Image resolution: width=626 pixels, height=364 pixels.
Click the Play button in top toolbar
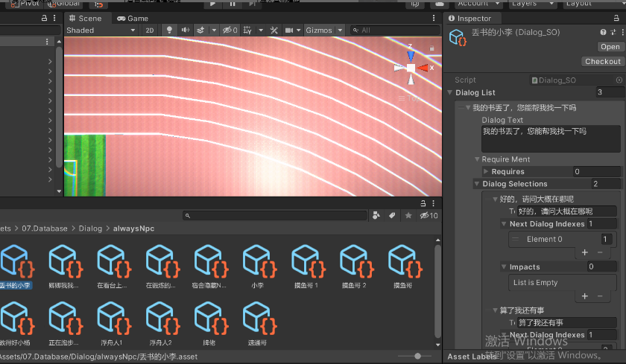pyautogui.click(x=213, y=4)
